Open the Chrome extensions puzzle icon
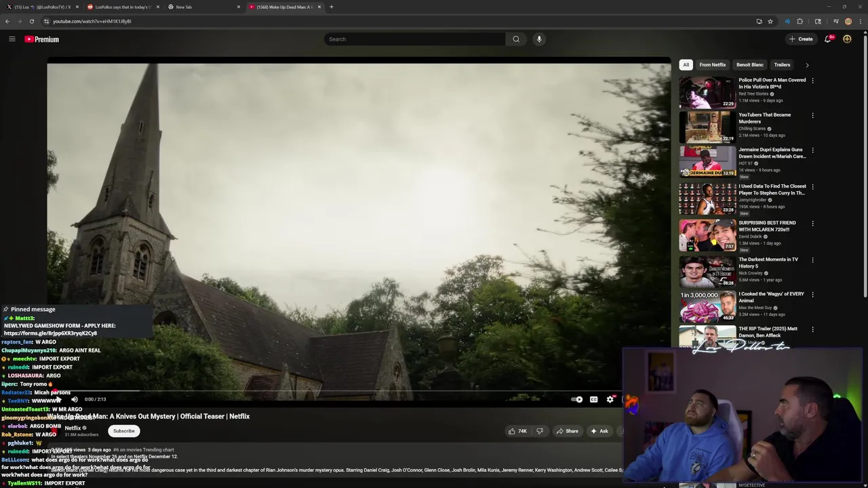Viewport: 868px width, 488px height. [800, 21]
